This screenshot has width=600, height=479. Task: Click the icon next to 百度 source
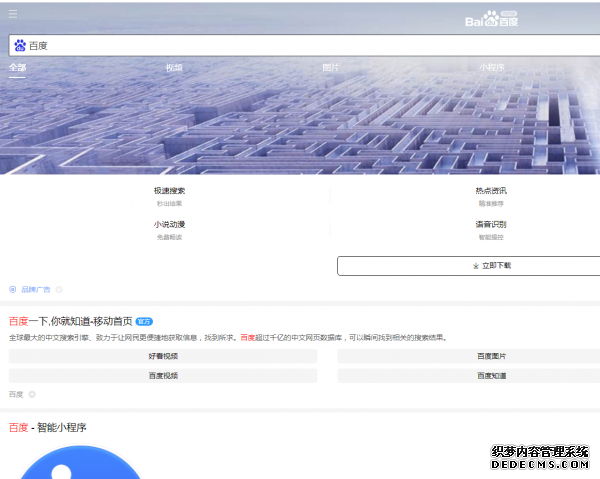pyautogui.click(x=32, y=394)
